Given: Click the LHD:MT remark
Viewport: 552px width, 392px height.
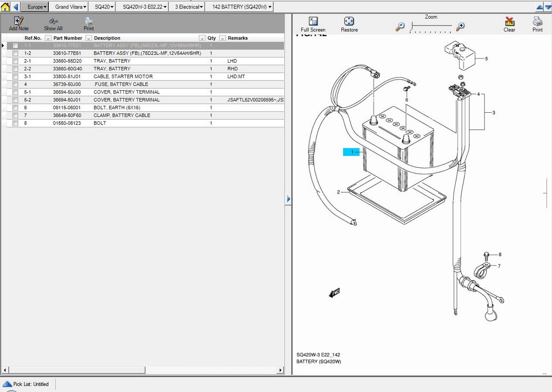Looking at the screenshot, I should pyautogui.click(x=236, y=77).
